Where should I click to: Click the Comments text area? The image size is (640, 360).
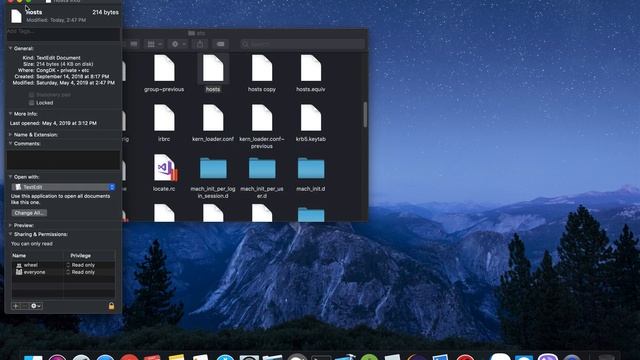[63, 160]
